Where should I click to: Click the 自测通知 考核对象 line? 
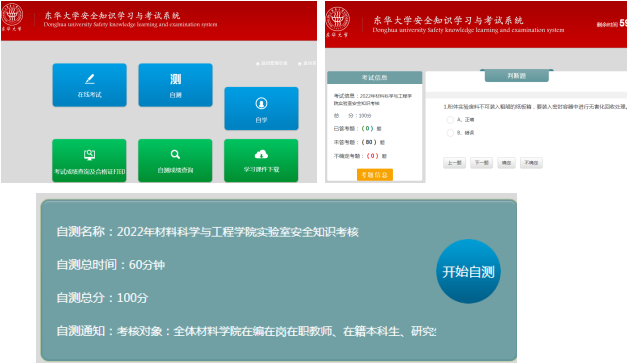click(246, 331)
